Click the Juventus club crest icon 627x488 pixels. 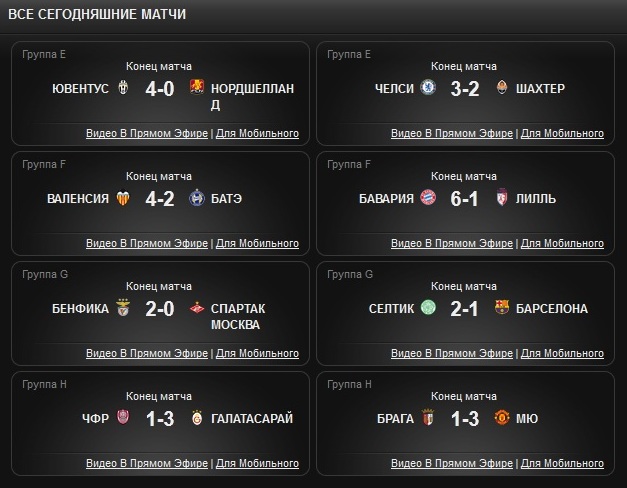[x=125, y=88]
